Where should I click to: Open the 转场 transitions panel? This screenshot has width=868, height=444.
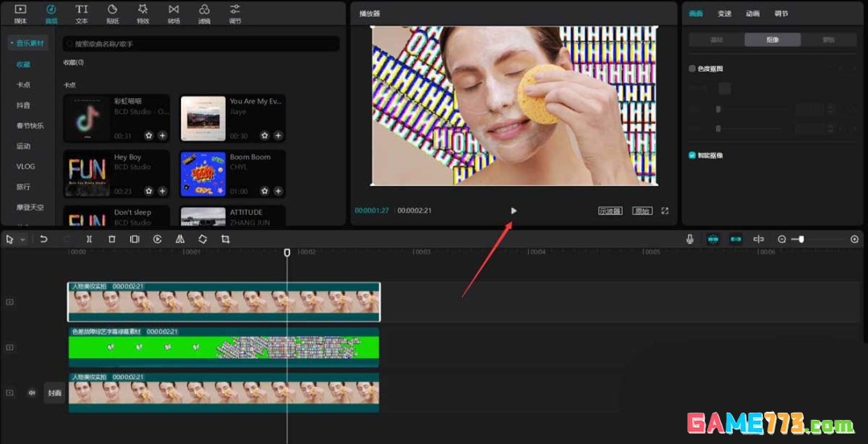[174, 14]
